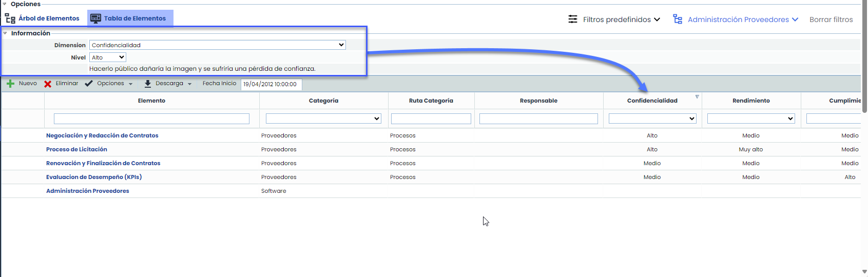Viewport: 868px width, 277px height.
Task: Click the red X Eliminar icon
Action: click(x=48, y=84)
